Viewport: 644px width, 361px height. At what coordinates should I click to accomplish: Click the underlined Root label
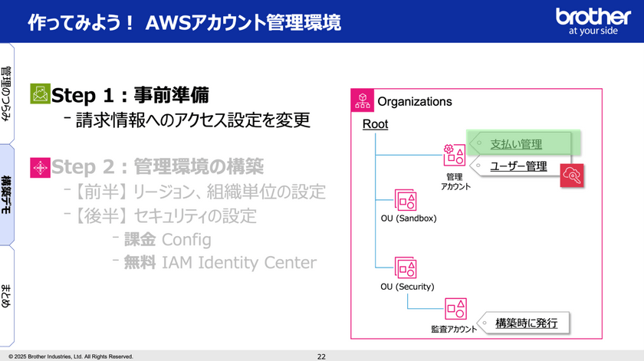(x=375, y=124)
